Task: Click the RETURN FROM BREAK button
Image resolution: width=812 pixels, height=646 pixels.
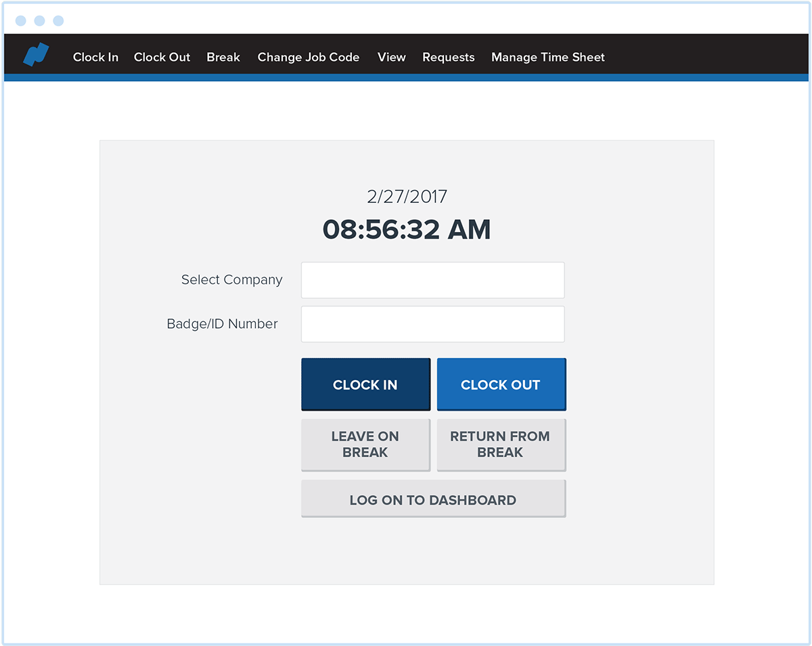Action: 501,445
